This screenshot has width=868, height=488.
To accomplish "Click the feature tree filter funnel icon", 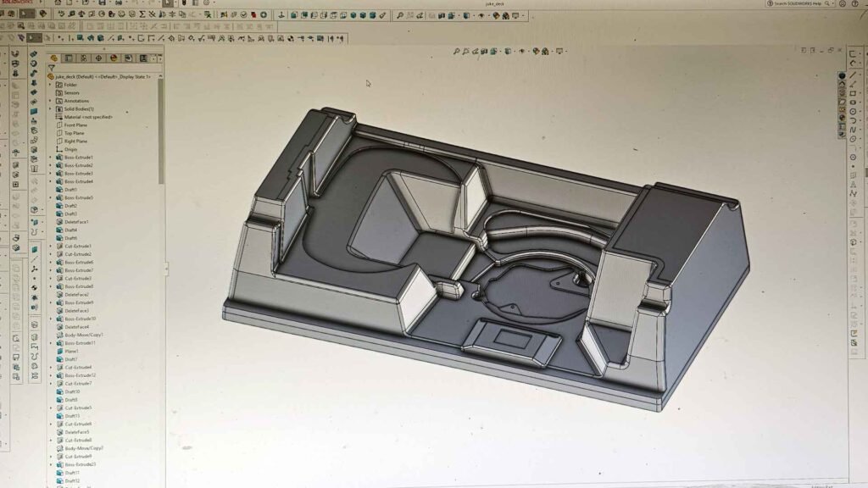I will tap(52, 69).
